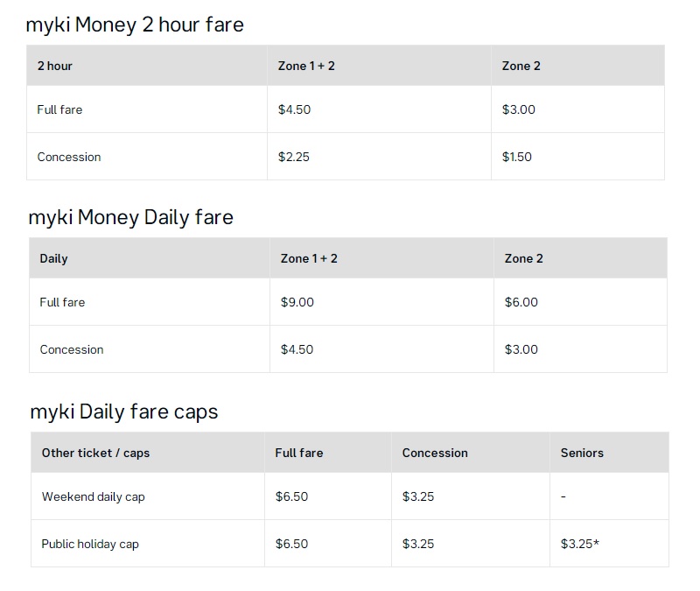Click the "myki Money 2 hour fare" heading
Image resolution: width=700 pixels, height=591 pixels.
click(135, 25)
